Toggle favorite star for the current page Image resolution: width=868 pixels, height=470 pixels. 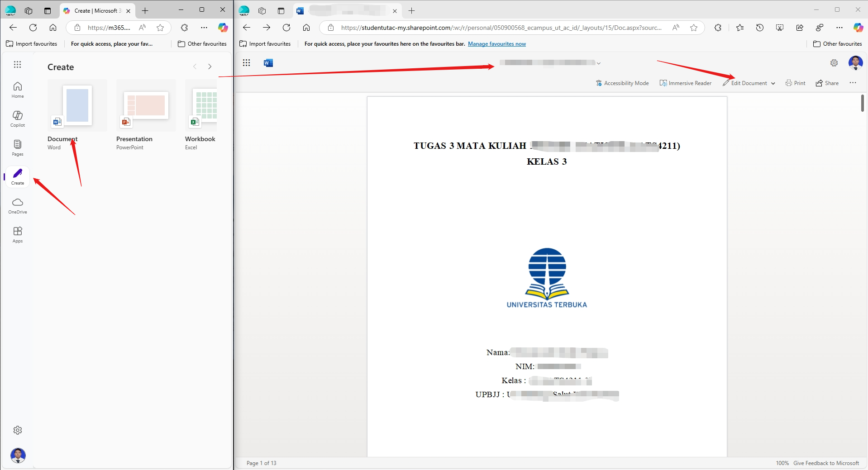[694, 28]
